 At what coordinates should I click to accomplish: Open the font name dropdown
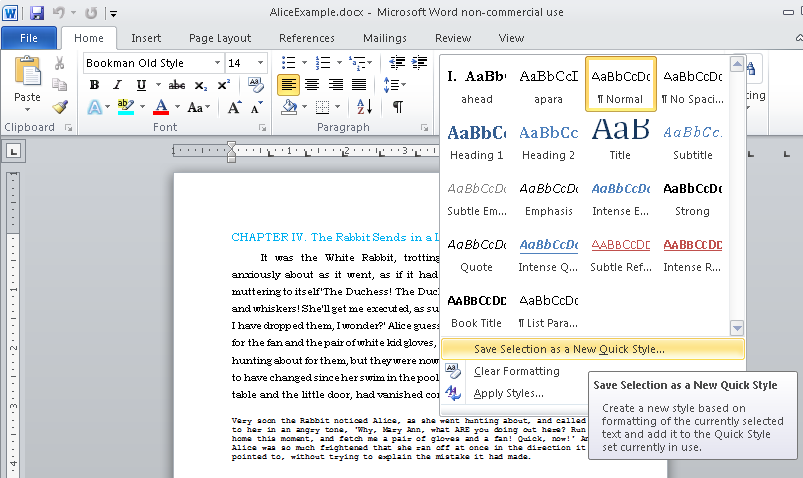pyautogui.click(x=217, y=63)
